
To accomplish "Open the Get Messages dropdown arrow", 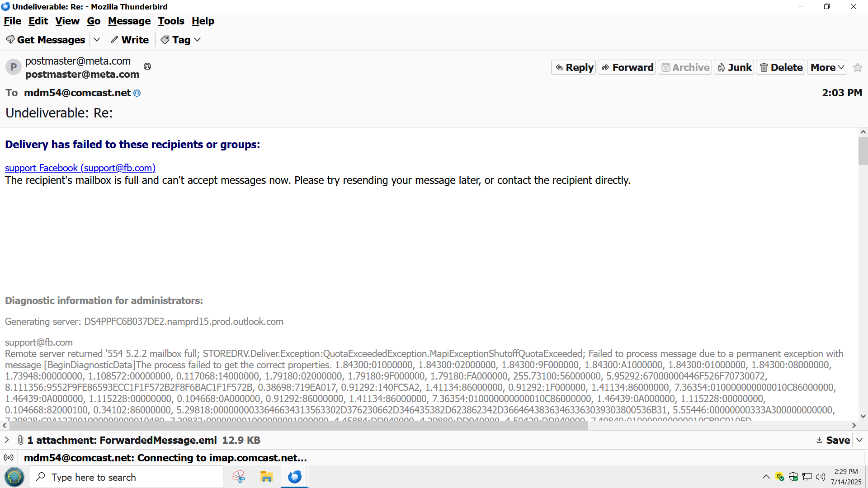I will coord(97,40).
